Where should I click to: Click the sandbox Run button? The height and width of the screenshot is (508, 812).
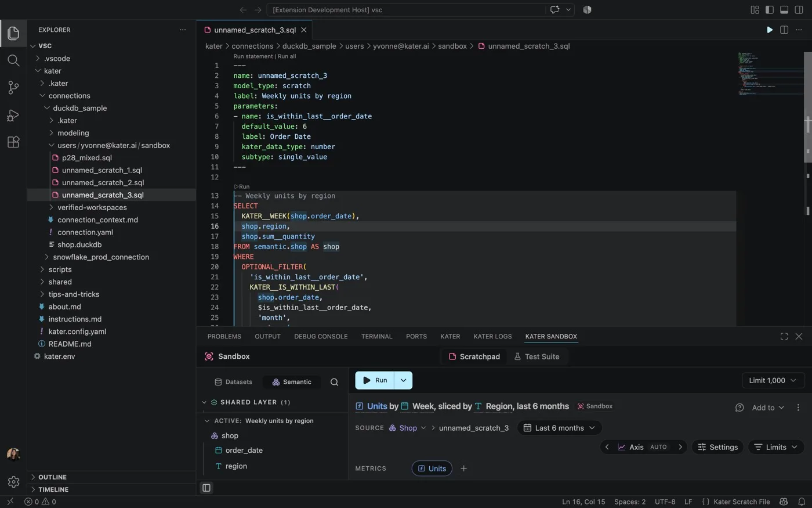[x=375, y=380]
